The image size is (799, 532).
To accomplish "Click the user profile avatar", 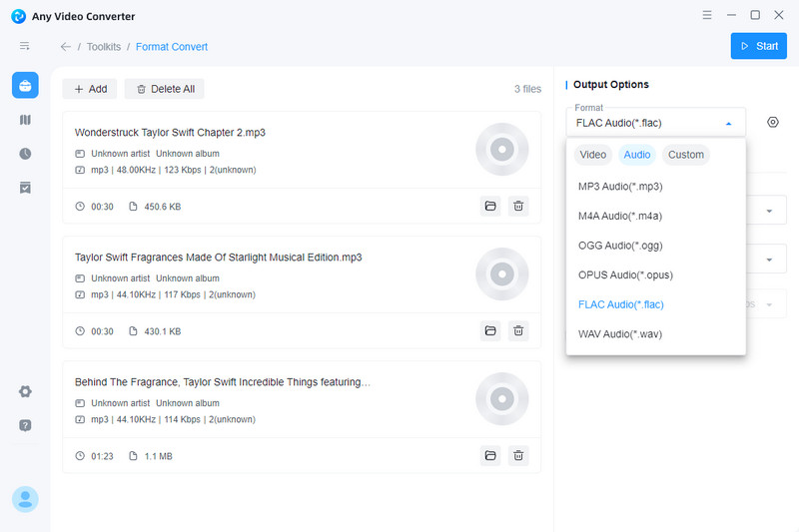I will (25, 499).
